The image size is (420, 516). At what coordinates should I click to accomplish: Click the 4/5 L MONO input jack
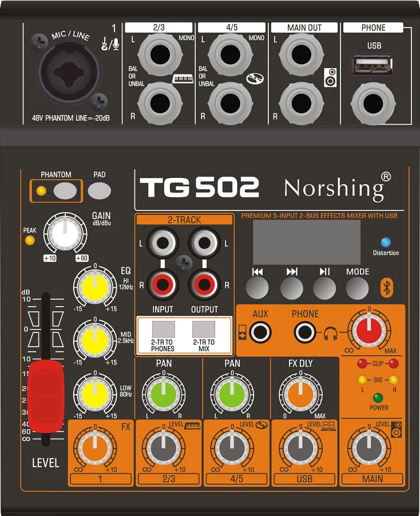point(231,54)
